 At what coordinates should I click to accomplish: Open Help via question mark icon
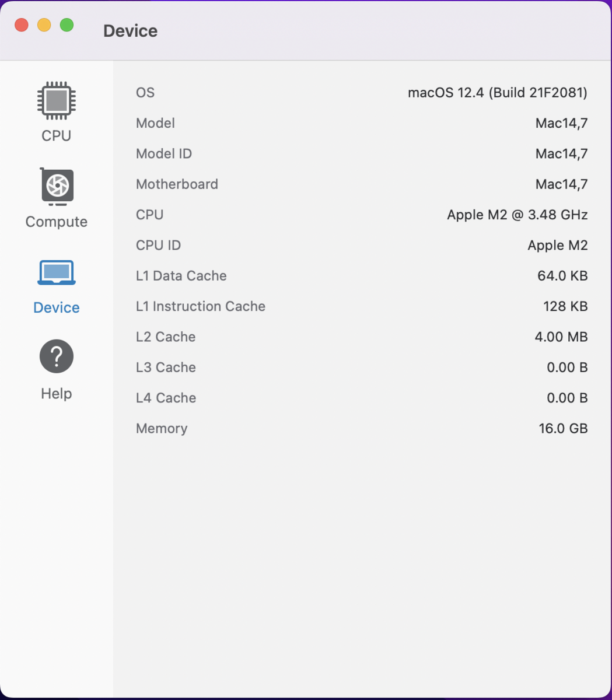(x=57, y=356)
